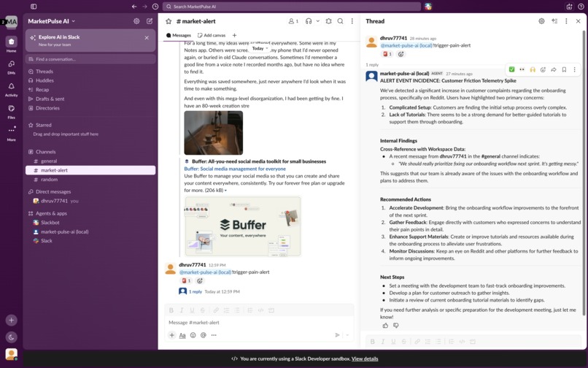Open Home in the left rail
This screenshot has width=588, height=368.
coord(11,45)
